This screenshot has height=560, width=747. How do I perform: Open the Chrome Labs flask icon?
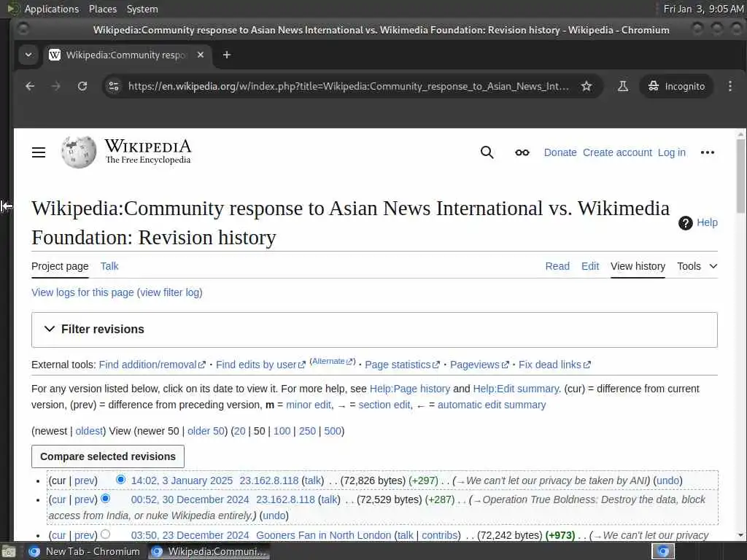coord(623,86)
